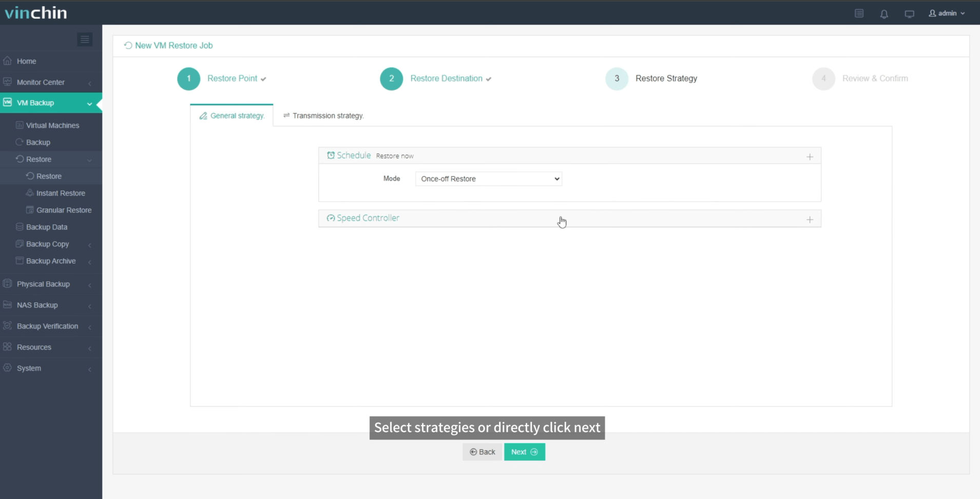Switch to General strategy tab
Viewport: 980px width, 499px height.
click(x=232, y=116)
